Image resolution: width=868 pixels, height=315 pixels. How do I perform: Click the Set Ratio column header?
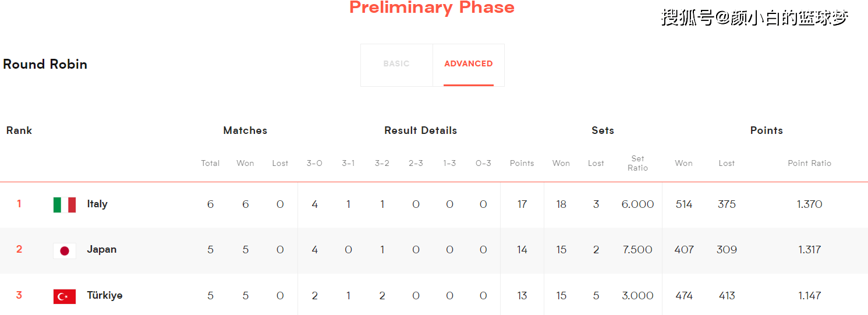point(637,163)
